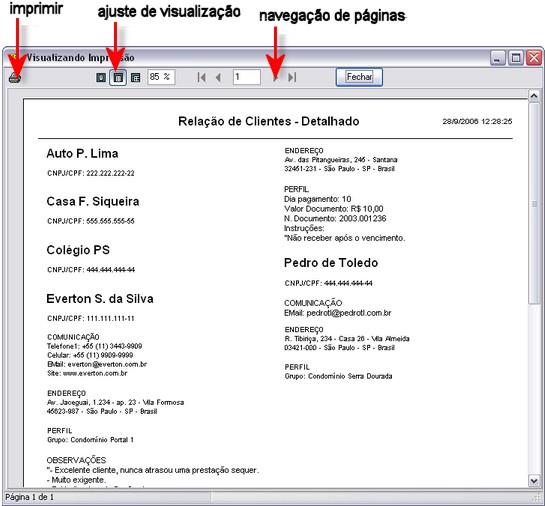This screenshot has width=545, height=506.
Task: Maximize the Visualizando Impressão window
Action: coord(516,58)
